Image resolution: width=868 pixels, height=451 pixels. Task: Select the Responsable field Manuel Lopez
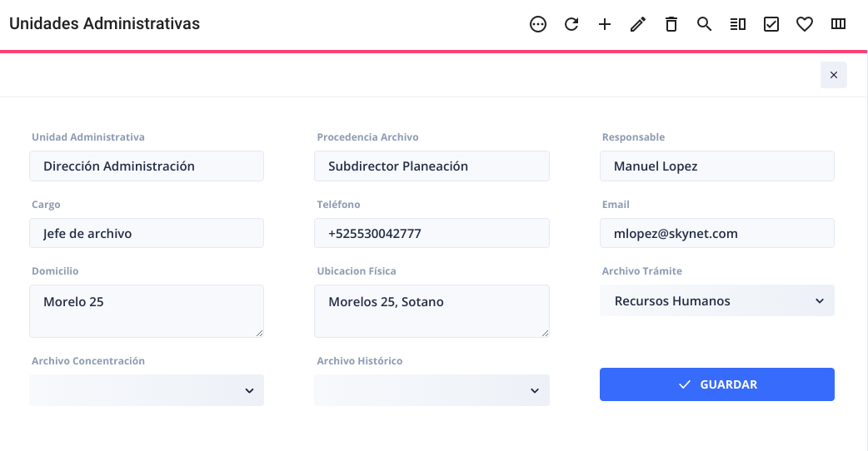(x=717, y=166)
